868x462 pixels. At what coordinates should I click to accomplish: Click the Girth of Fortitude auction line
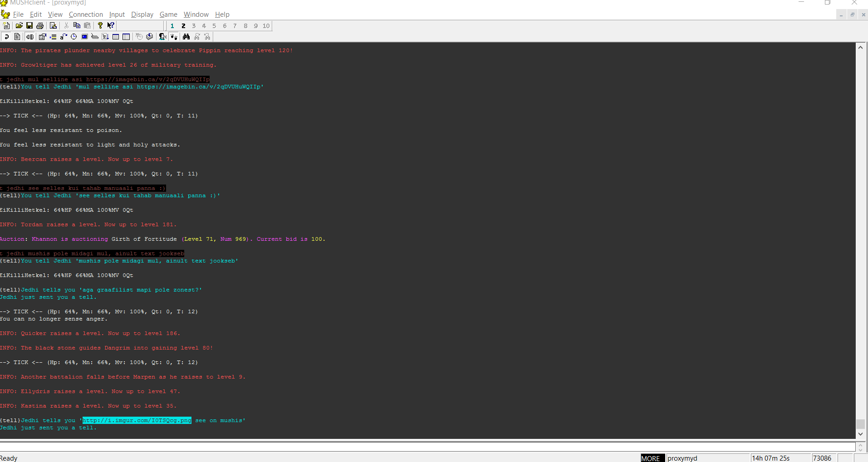pos(162,239)
